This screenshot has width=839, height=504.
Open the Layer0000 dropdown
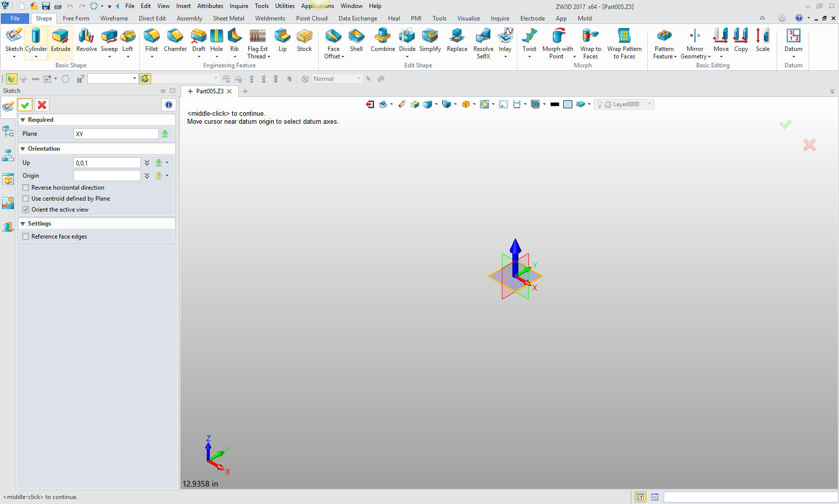649,104
